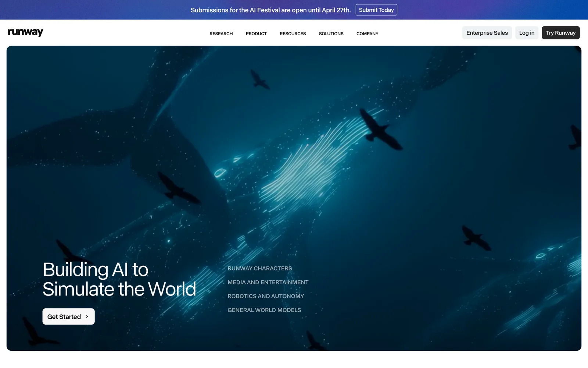Open the RESOURCES menu
The width and height of the screenshot is (588, 368).
pos(293,33)
